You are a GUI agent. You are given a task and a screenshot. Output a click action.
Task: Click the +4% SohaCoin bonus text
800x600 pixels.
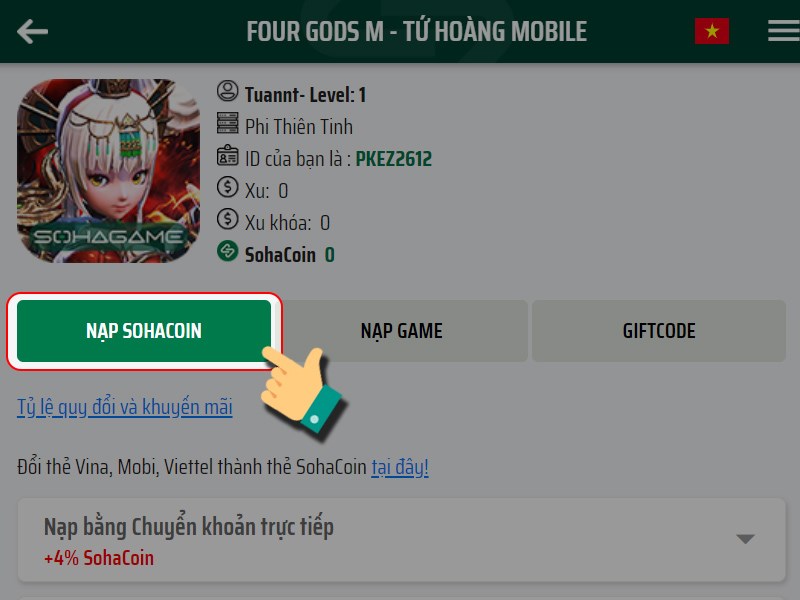pyautogui.click(x=99, y=558)
